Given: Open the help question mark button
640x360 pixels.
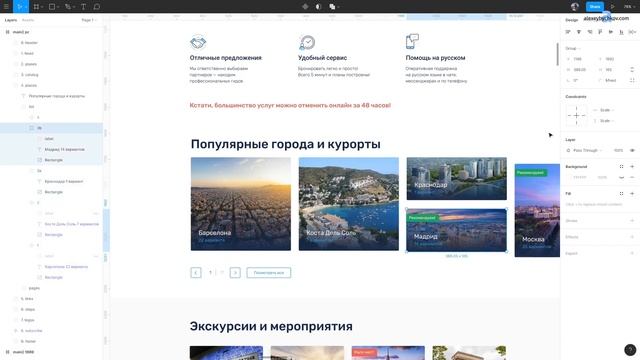Looking at the screenshot, I should (630, 350).
